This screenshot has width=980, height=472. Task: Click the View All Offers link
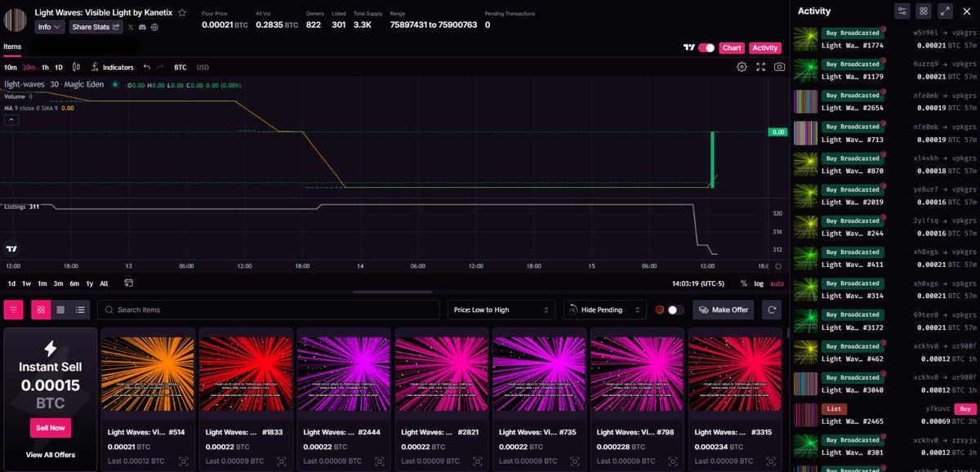(51, 454)
